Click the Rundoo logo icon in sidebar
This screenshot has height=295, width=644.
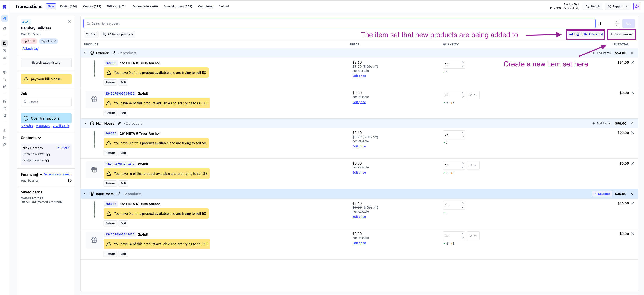coord(4,7)
